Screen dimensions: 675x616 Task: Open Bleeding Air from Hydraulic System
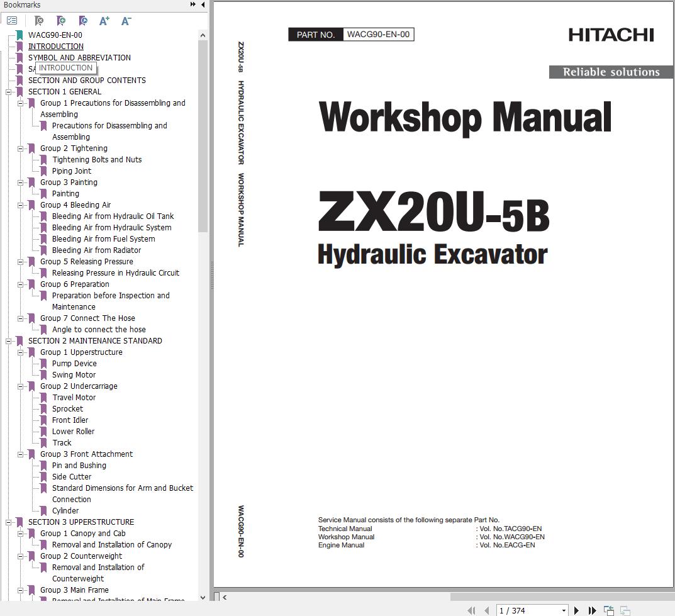point(111,227)
